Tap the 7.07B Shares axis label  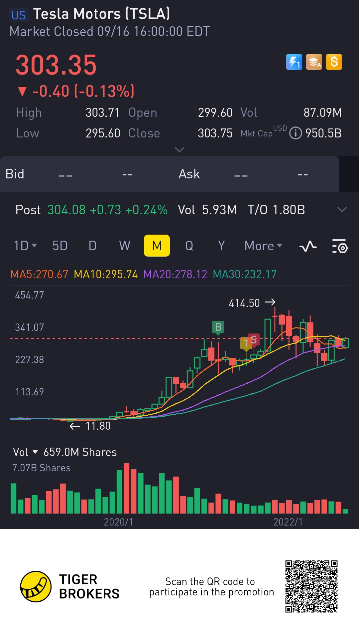[x=41, y=468]
